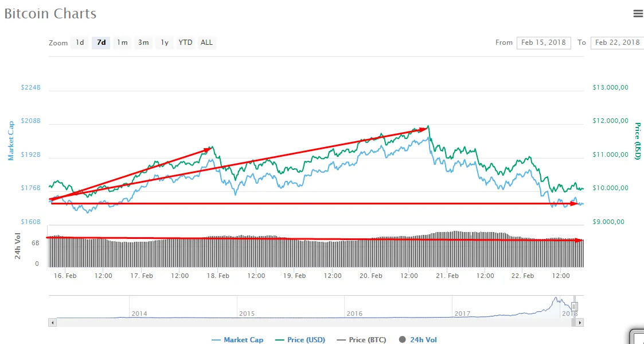Screen dimensions: 644x344
Task: Click the '$192B' market cap axis label
Action: pos(30,154)
